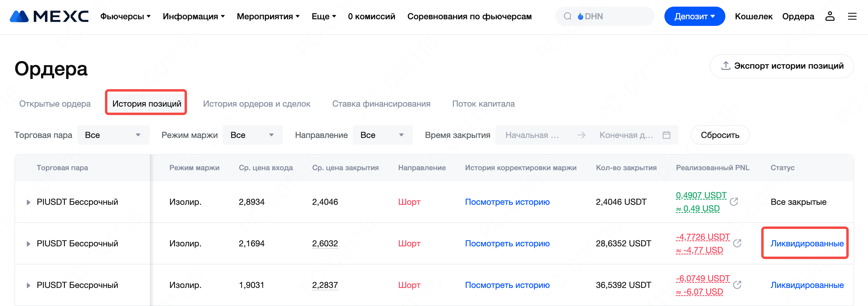
Task: Share PNL of the 0,4907 USDT row
Action: 734,202
